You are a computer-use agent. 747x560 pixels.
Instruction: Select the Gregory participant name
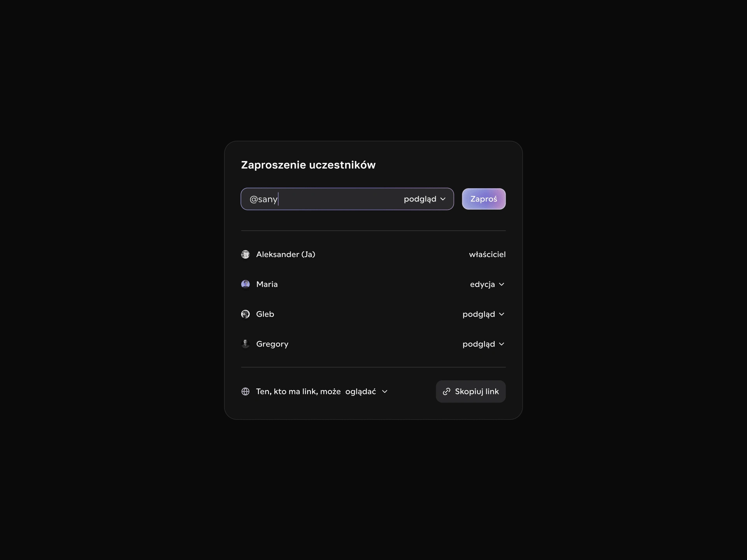(272, 344)
